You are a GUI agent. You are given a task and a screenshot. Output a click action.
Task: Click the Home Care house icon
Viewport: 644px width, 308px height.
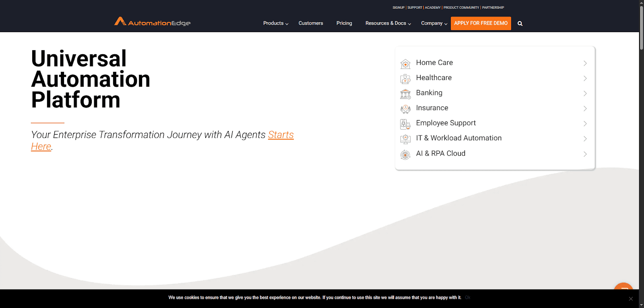coord(405,64)
